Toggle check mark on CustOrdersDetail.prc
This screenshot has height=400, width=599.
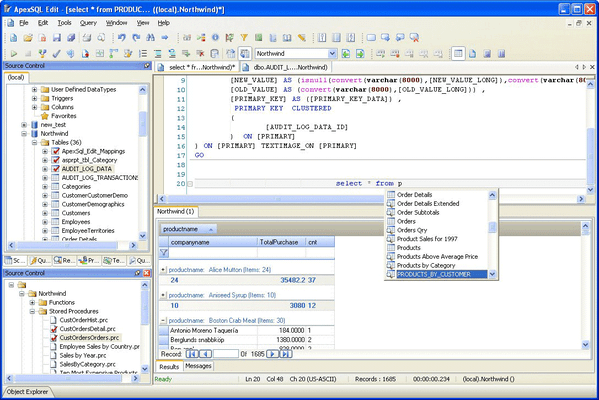tap(54, 329)
